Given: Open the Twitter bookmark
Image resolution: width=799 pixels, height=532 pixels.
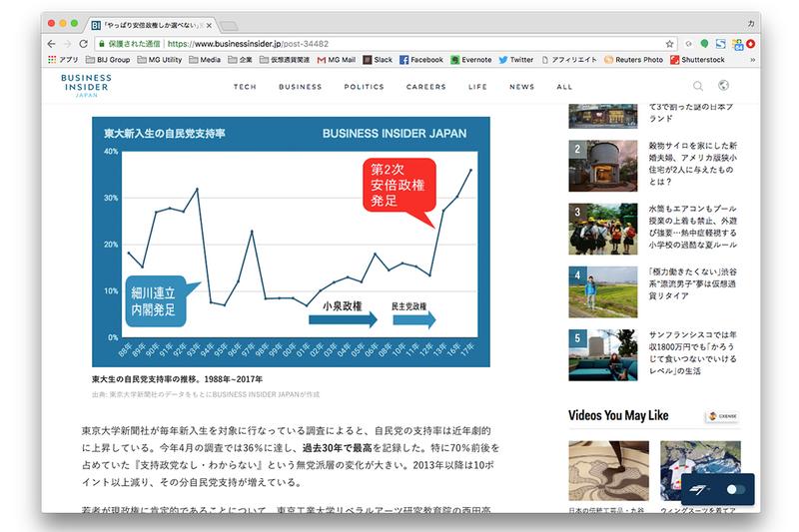Looking at the screenshot, I should pyautogui.click(x=516, y=60).
